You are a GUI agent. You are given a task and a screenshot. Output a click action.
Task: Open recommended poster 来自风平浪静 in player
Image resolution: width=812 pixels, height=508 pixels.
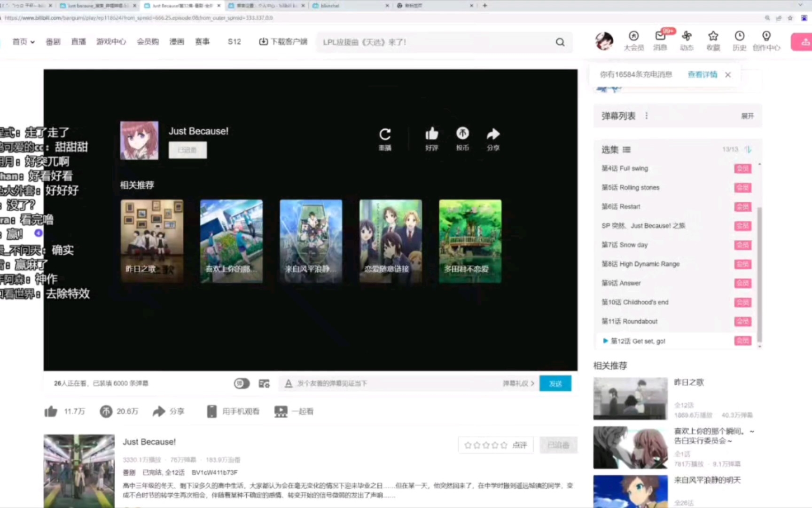(x=311, y=241)
